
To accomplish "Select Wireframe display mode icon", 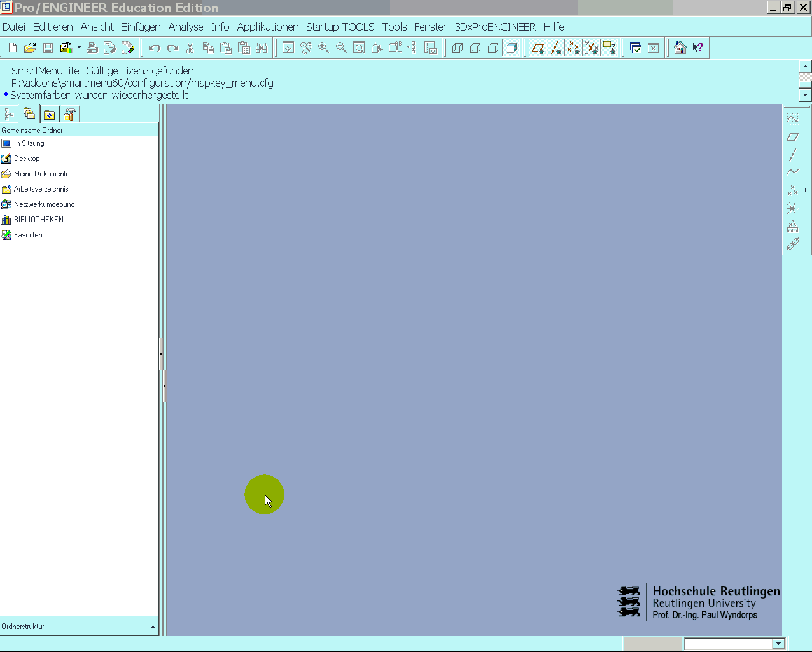I will click(x=458, y=48).
